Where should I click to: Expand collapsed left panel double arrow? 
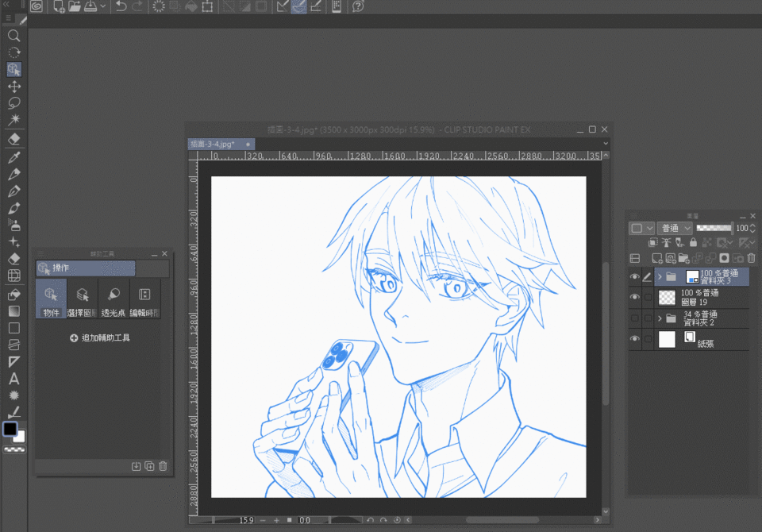pyautogui.click(x=6, y=4)
